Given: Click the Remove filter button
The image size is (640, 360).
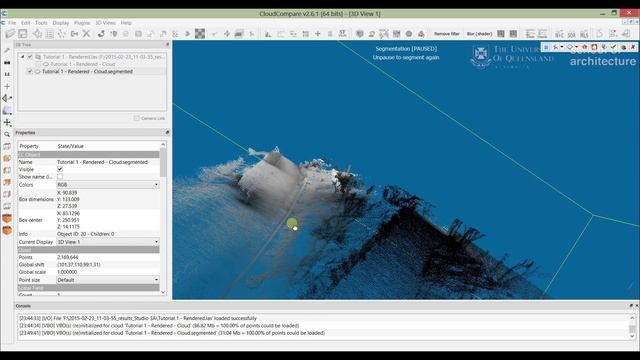Looking at the screenshot, I should point(447,34).
